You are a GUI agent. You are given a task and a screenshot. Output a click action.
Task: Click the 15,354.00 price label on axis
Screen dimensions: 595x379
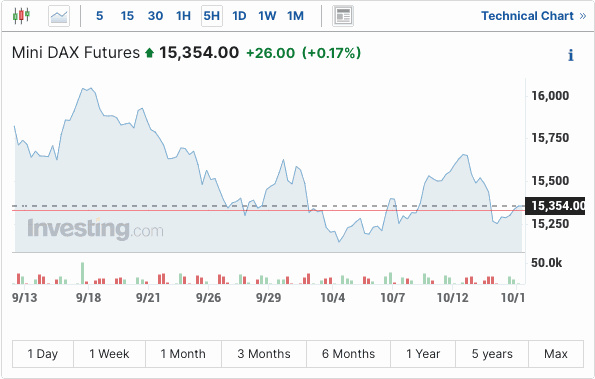[555, 206]
